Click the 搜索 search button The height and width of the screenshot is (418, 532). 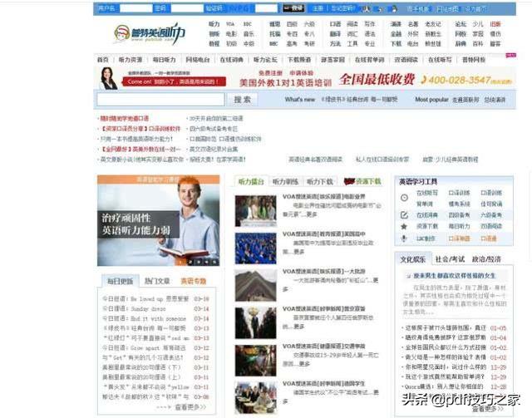click(x=242, y=100)
